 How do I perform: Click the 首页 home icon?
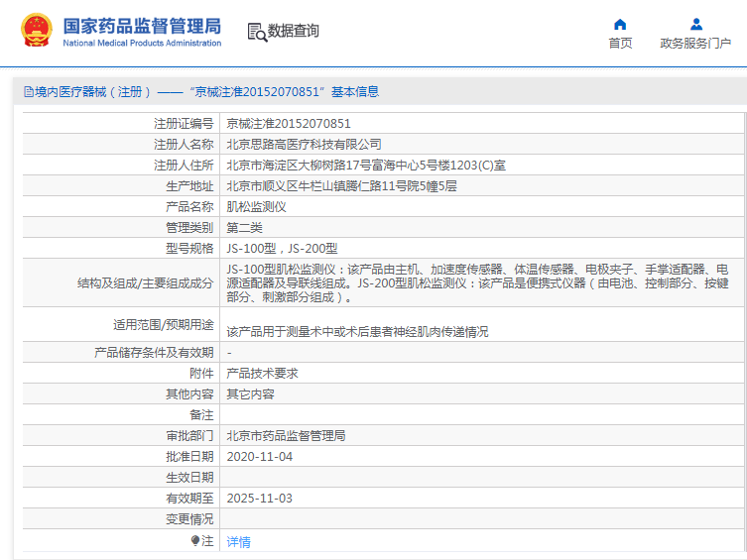coord(620,24)
